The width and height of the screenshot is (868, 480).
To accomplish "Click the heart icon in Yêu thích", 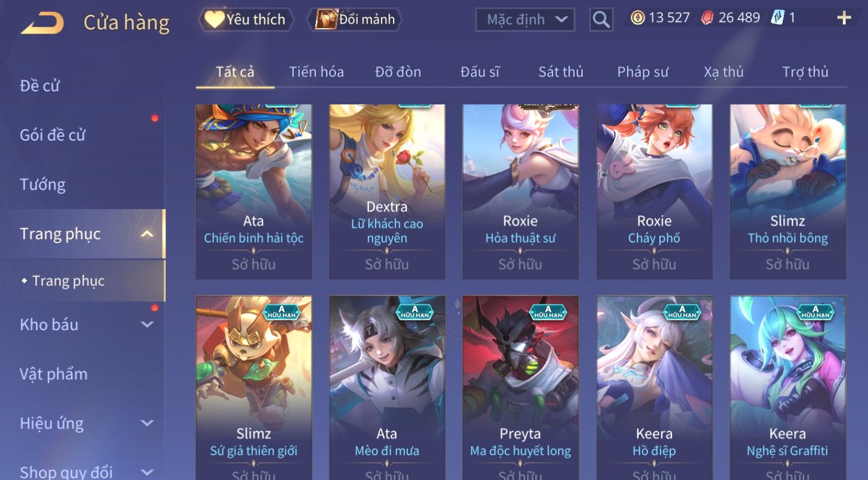I will coord(214,20).
